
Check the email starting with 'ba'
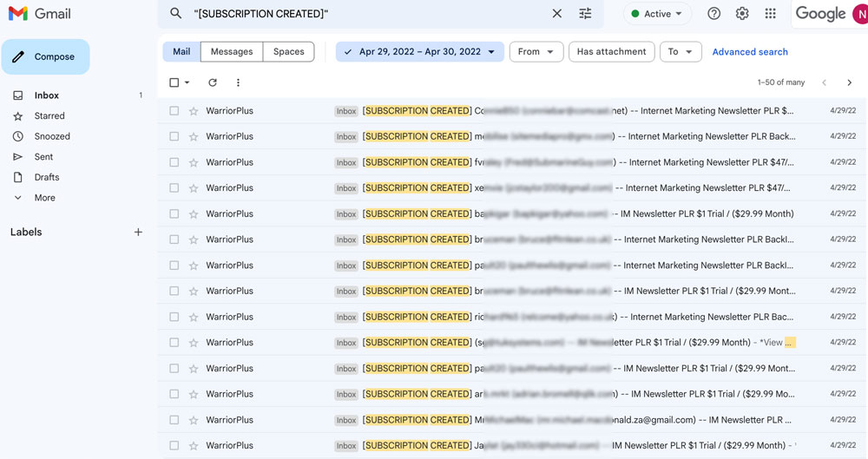[x=174, y=213]
